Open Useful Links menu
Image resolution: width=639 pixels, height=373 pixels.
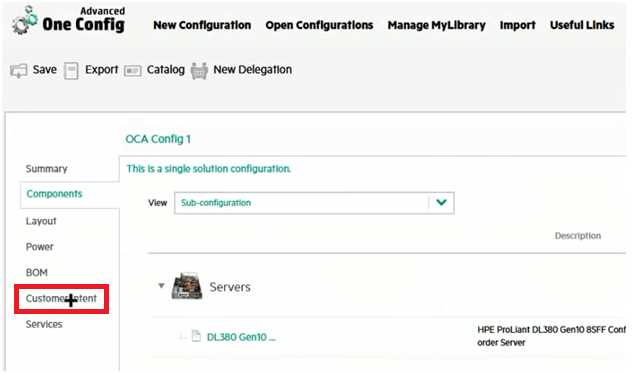582,25
